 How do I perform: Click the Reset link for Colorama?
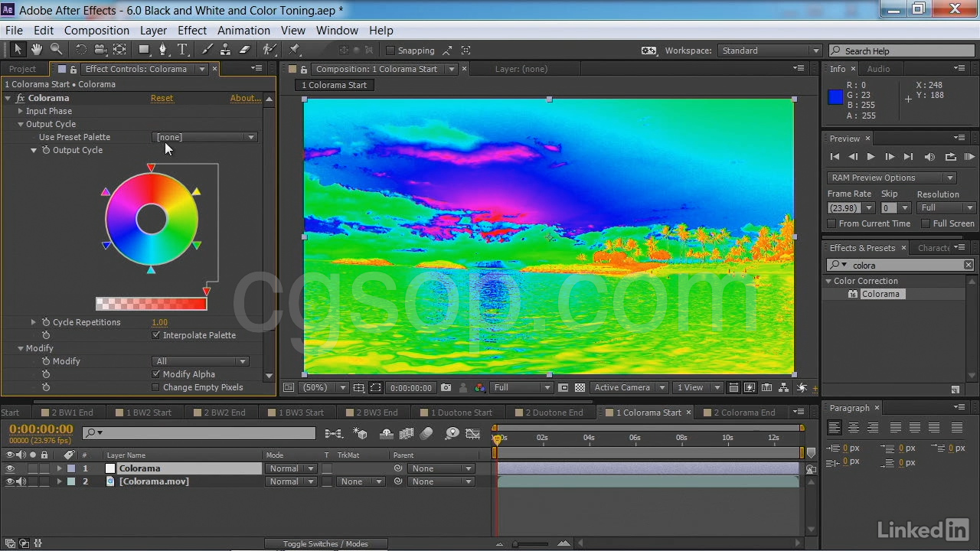point(162,98)
